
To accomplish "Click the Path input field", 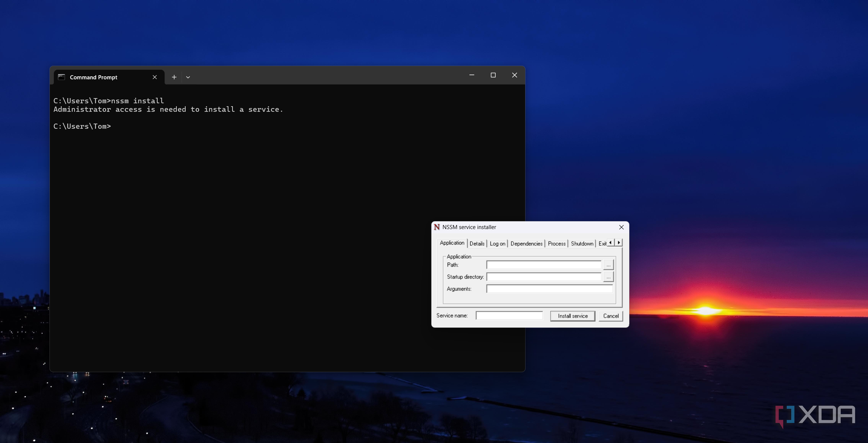I will (x=544, y=265).
